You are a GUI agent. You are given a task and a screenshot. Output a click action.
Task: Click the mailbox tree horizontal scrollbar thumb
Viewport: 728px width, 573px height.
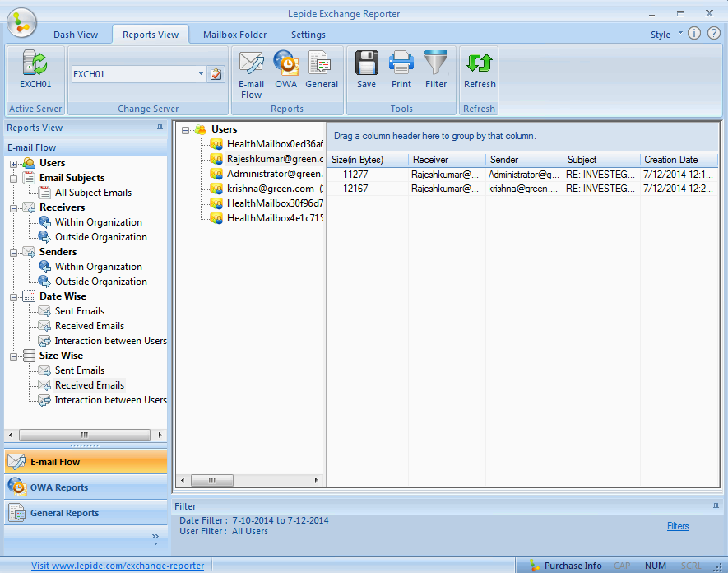(212, 480)
